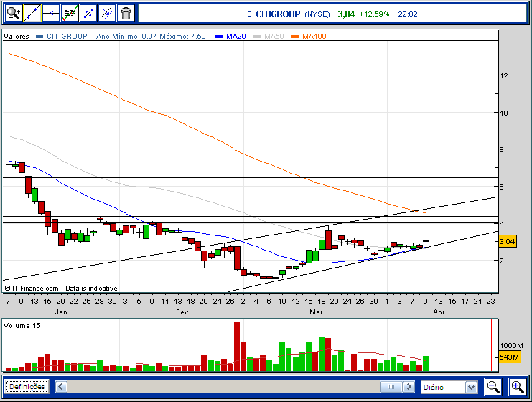Click the yellow 543M volume tag
The width and height of the screenshot is (532, 402).
click(x=509, y=357)
